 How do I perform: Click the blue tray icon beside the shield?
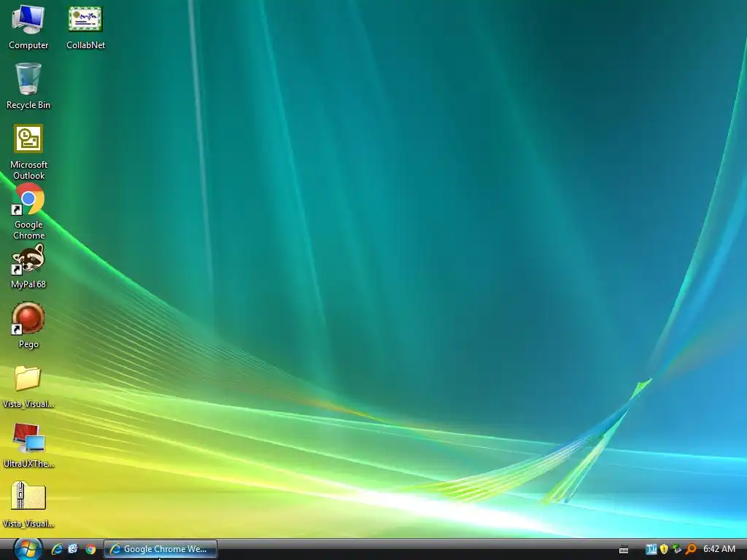point(651,549)
